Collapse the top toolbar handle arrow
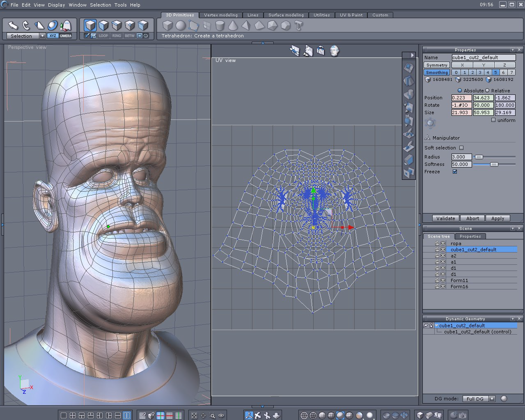 click(x=262, y=43)
